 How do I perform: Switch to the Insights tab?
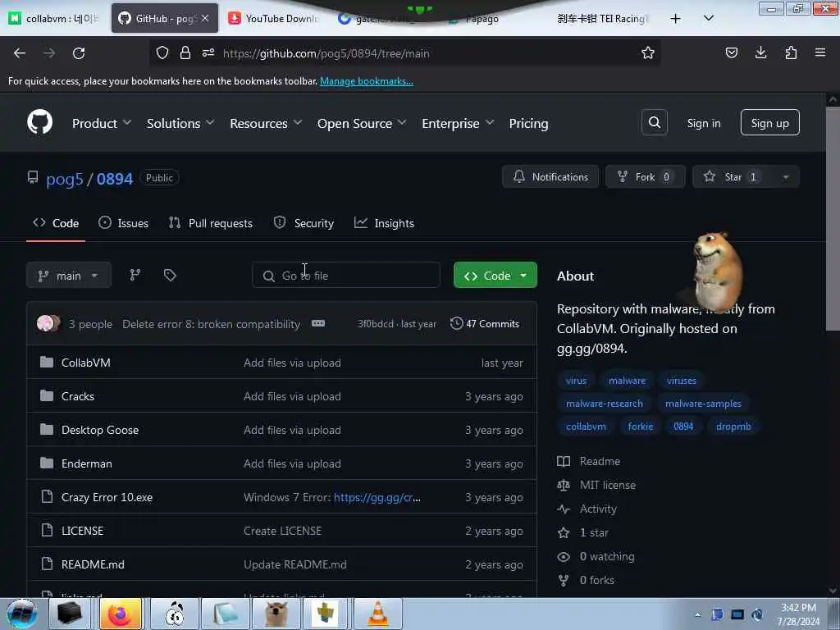click(384, 223)
